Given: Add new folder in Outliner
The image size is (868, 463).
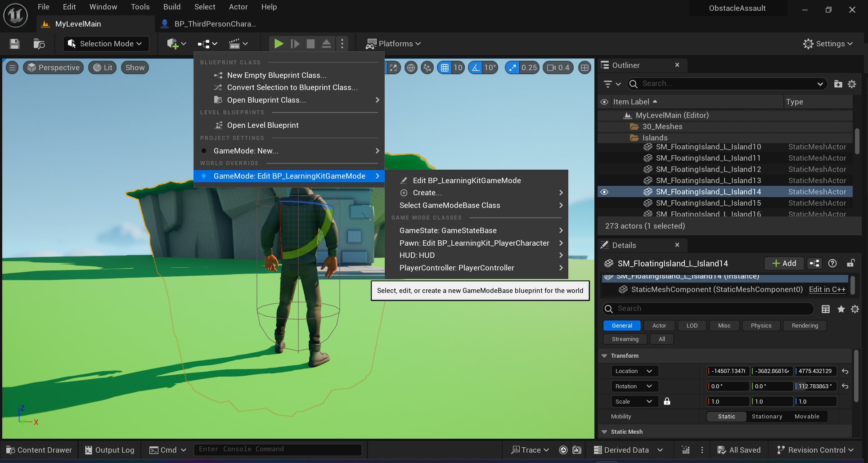Looking at the screenshot, I should click(x=838, y=84).
